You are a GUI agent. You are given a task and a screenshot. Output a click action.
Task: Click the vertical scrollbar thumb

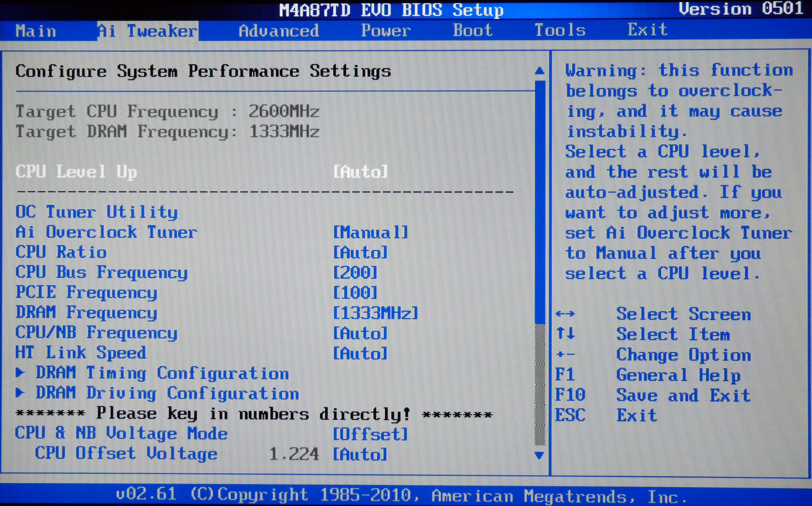539,201
